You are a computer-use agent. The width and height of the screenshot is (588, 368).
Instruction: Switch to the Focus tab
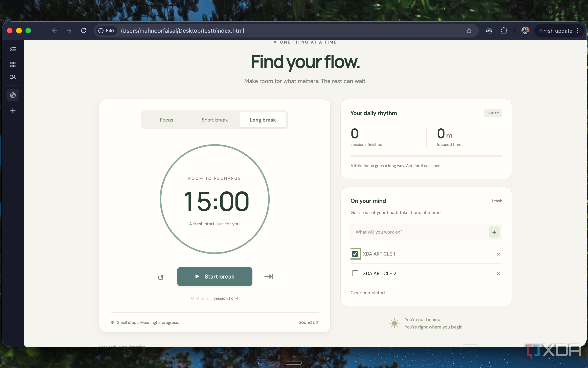pyautogui.click(x=166, y=120)
